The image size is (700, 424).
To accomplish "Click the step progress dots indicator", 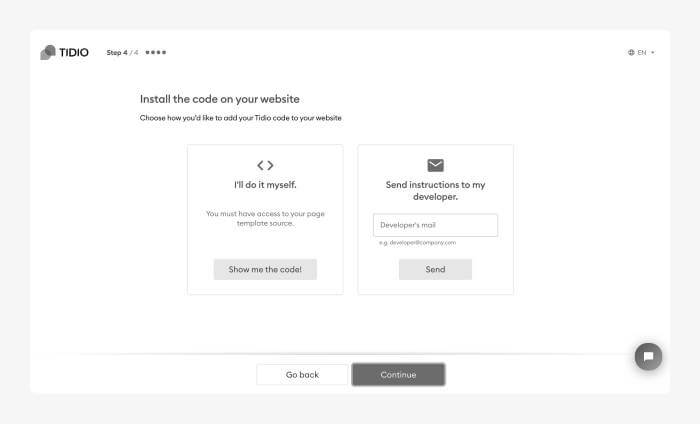I will click(156, 52).
